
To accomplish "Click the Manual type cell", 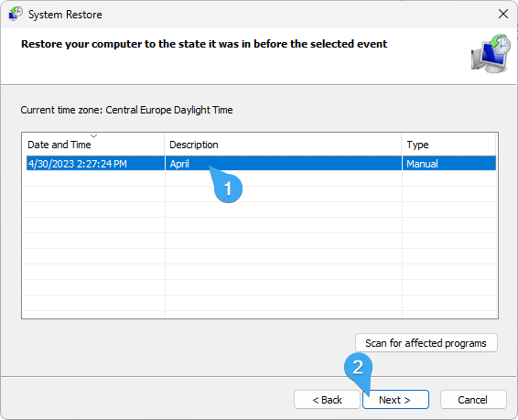I will tap(422, 164).
